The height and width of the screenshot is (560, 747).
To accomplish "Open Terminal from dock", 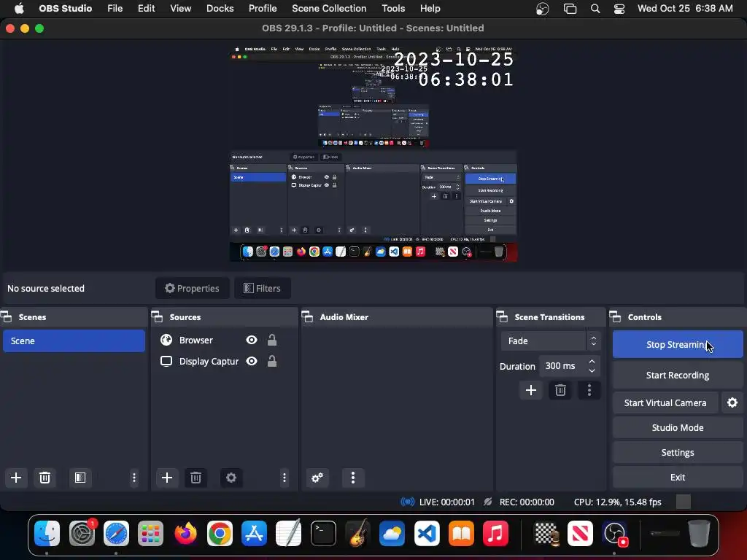I will pyautogui.click(x=323, y=533).
